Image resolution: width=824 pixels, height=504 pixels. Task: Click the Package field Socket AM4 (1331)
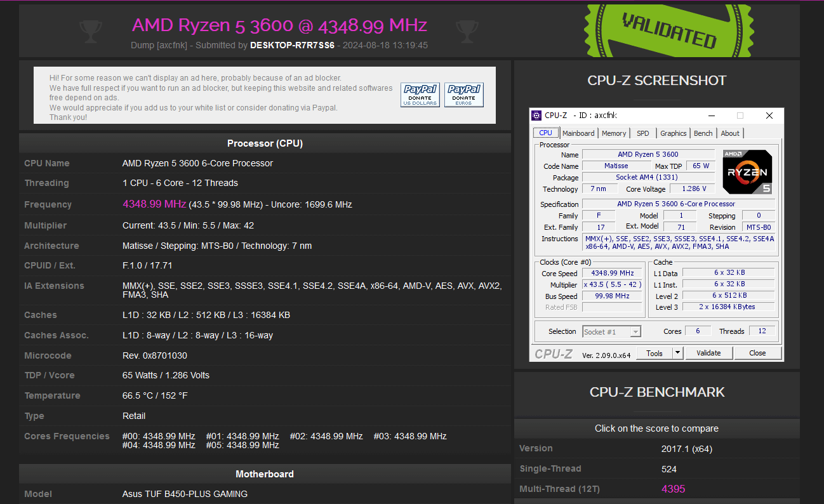coord(648,177)
